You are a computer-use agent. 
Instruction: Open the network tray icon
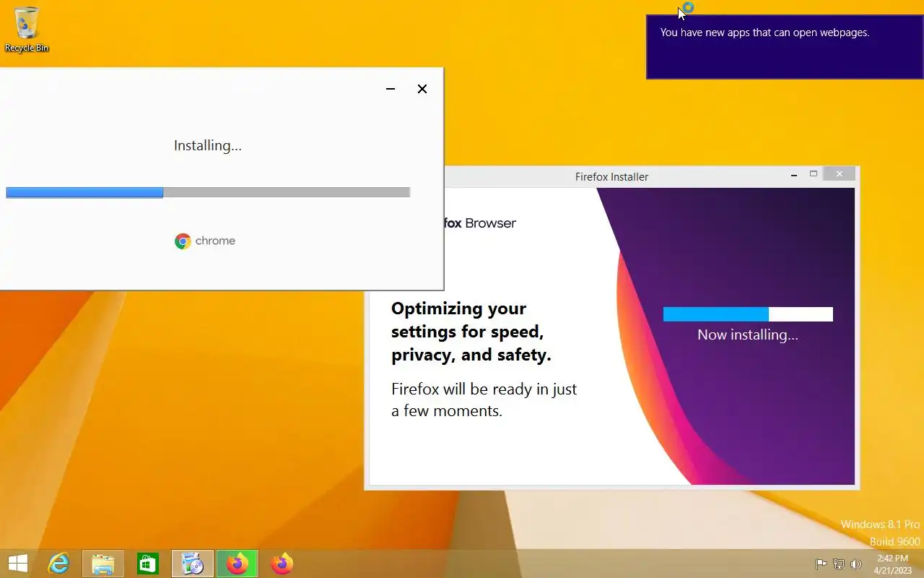(x=839, y=564)
